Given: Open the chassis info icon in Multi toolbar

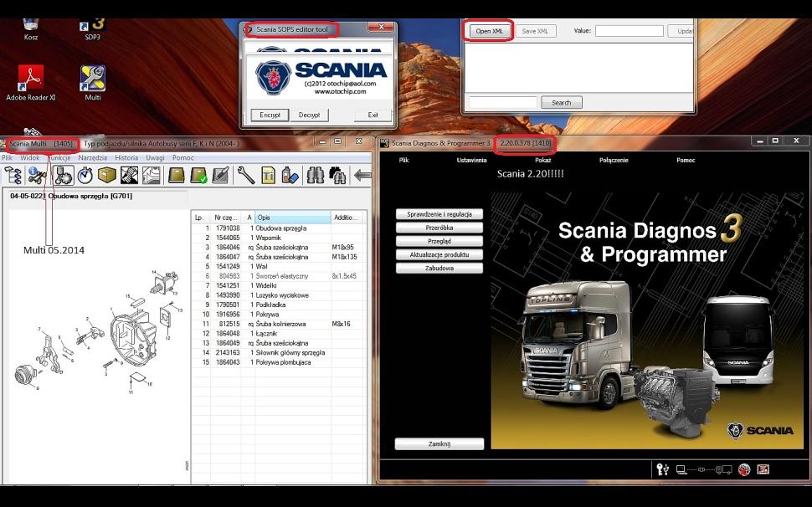Looking at the screenshot, I should pos(37,176).
